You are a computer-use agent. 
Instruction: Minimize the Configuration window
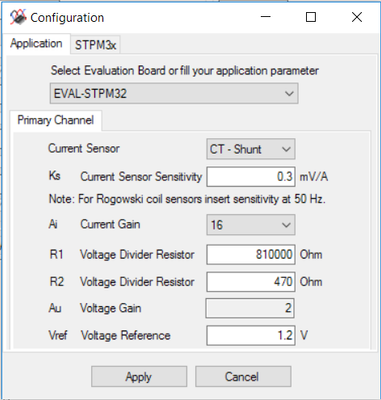(x=266, y=17)
